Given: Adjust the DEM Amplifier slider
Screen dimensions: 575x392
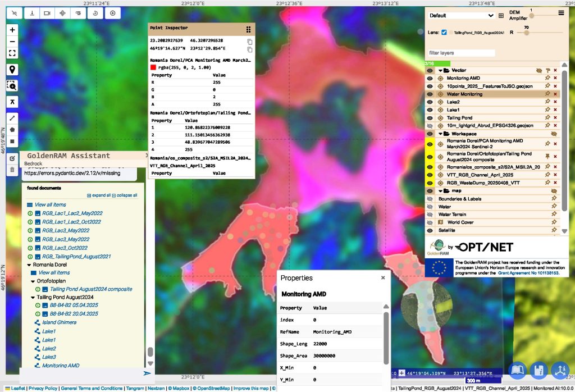Looking at the screenshot, I should (x=531, y=16).
